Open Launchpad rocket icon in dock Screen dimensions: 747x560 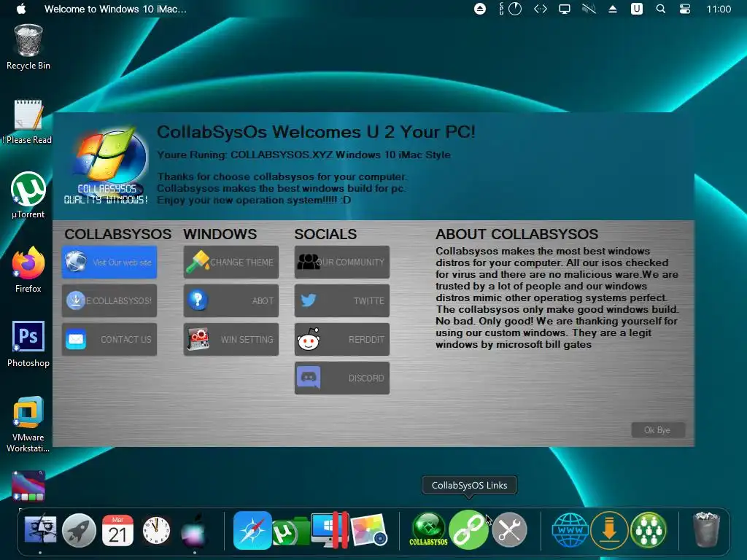point(79,530)
